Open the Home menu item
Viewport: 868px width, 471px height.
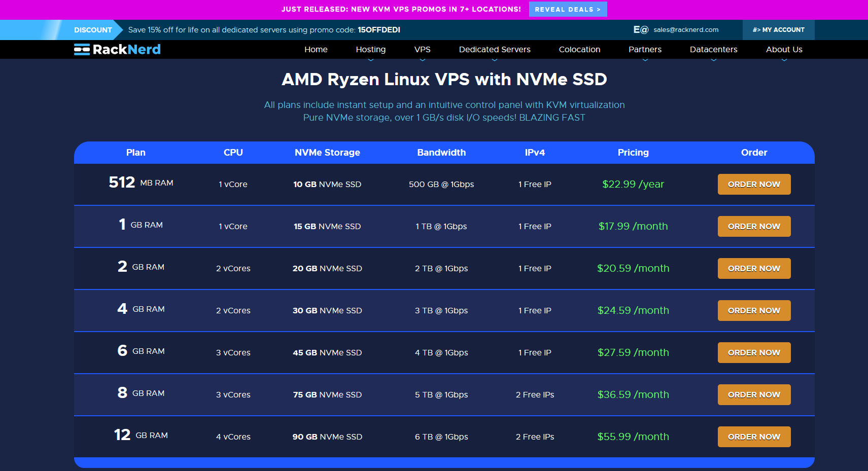tap(316, 49)
